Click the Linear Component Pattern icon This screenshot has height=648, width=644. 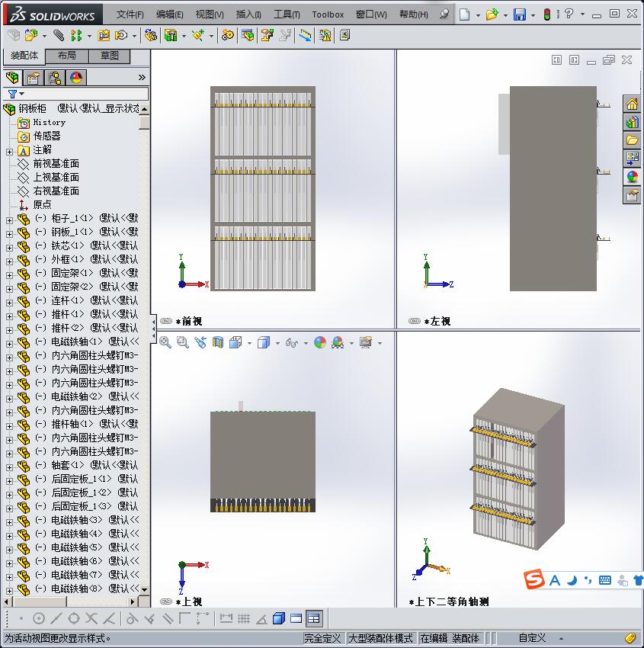(x=76, y=36)
